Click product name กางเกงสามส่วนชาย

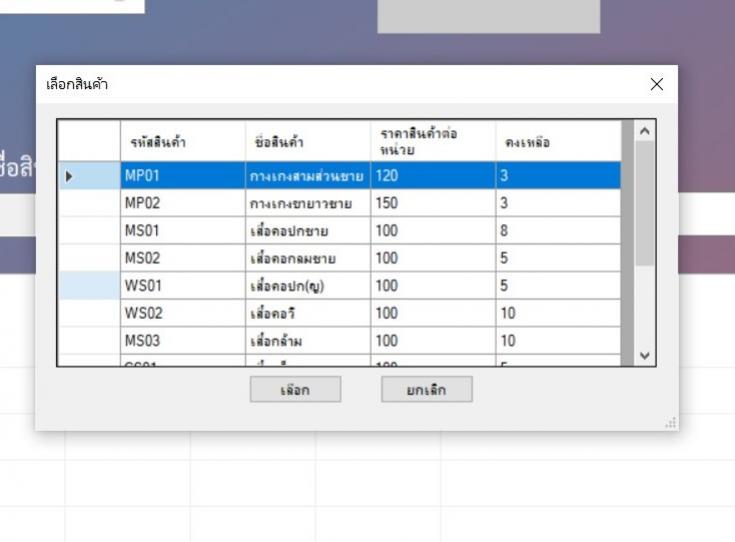pos(308,175)
